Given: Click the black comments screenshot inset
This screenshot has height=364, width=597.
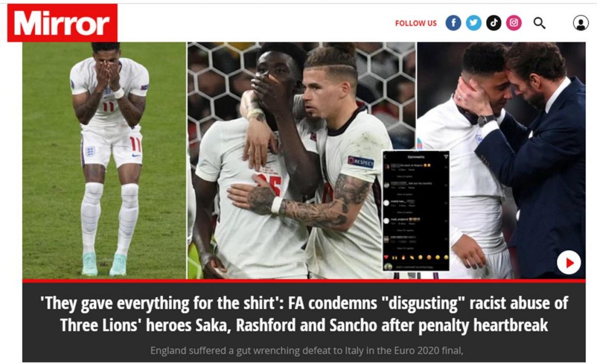Looking at the screenshot, I should coord(416,211).
